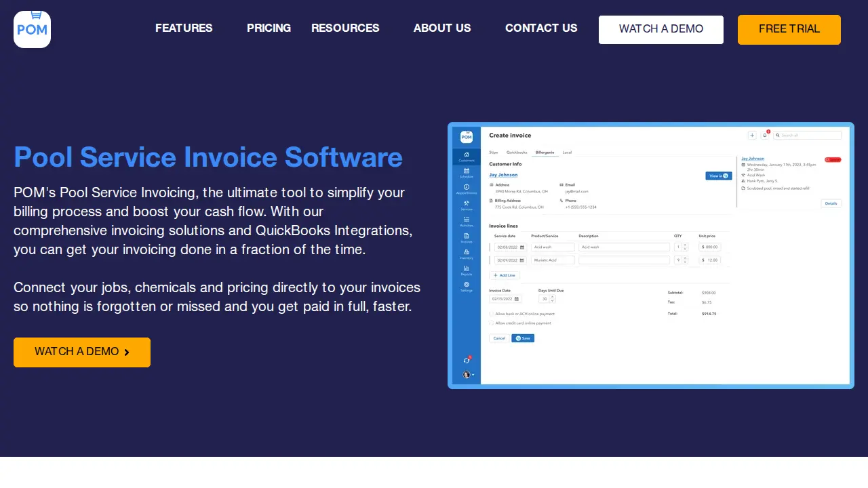Enable Allow credit card online payment
This screenshot has width=868, height=488.
492,323
